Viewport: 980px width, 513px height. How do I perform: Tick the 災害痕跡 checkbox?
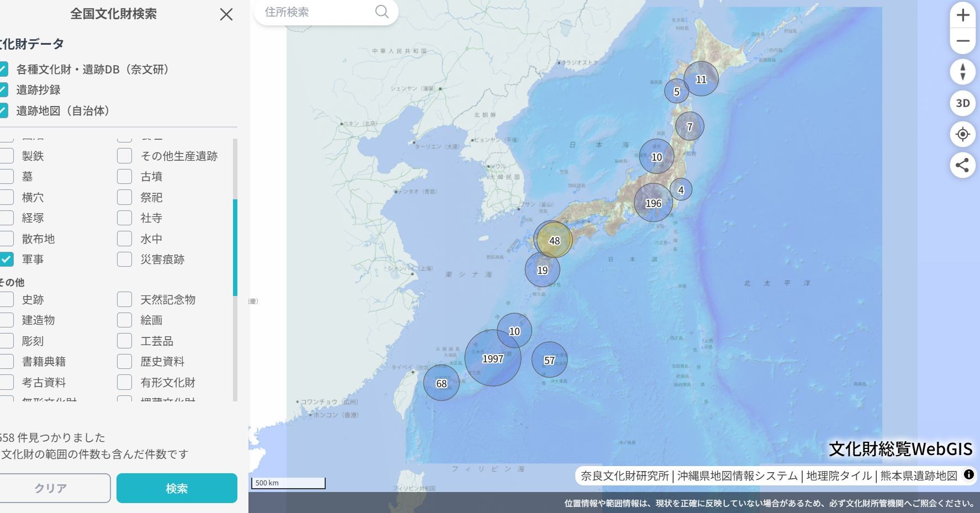(x=125, y=259)
